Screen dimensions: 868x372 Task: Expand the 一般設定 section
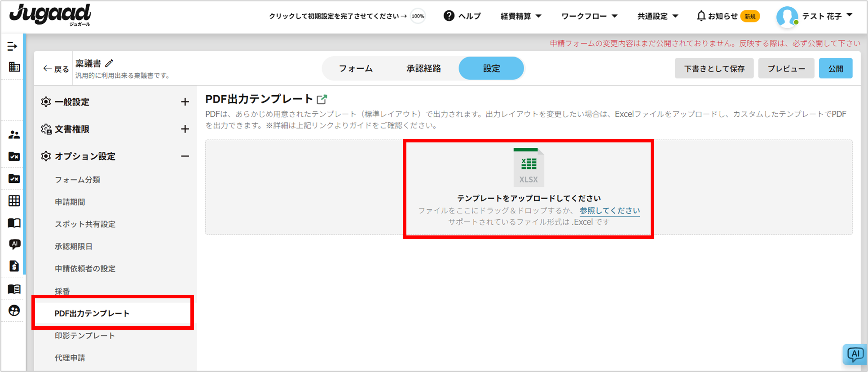(185, 102)
